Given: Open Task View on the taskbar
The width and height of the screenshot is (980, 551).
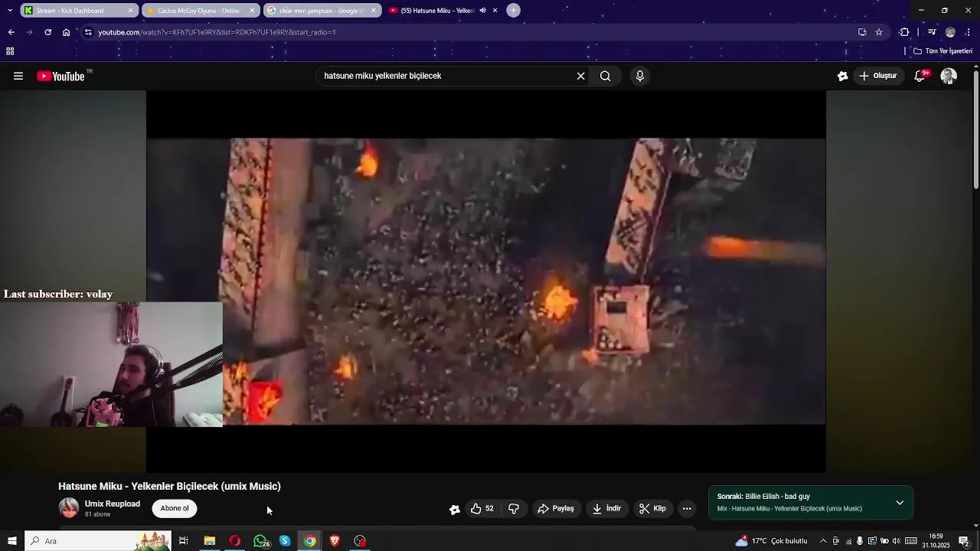Looking at the screenshot, I should [184, 541].
